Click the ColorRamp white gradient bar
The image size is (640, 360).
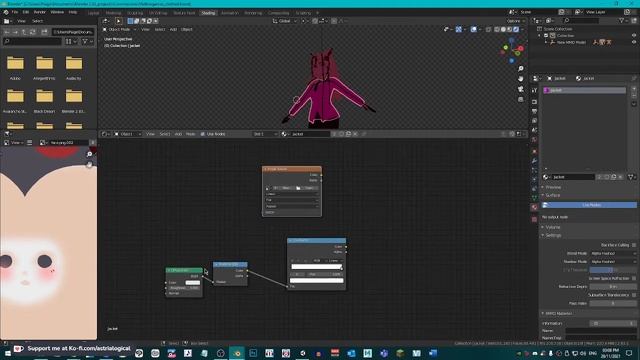[x=316, y=267]
